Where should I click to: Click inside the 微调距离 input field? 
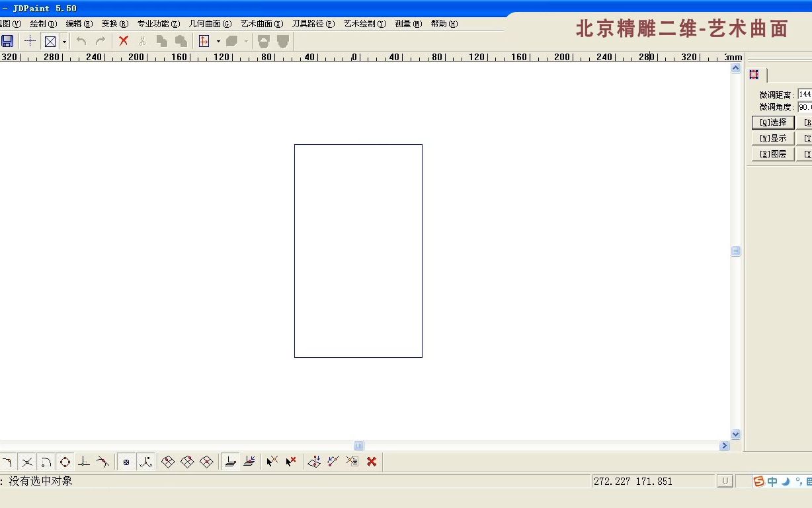tap(805, 94)
